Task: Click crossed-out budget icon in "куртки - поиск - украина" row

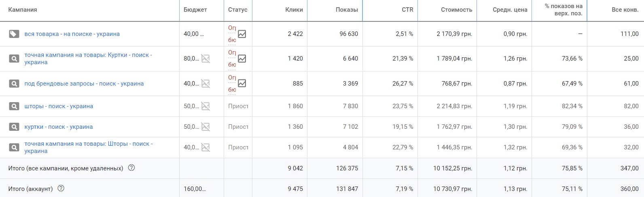Action: (205, 127)
